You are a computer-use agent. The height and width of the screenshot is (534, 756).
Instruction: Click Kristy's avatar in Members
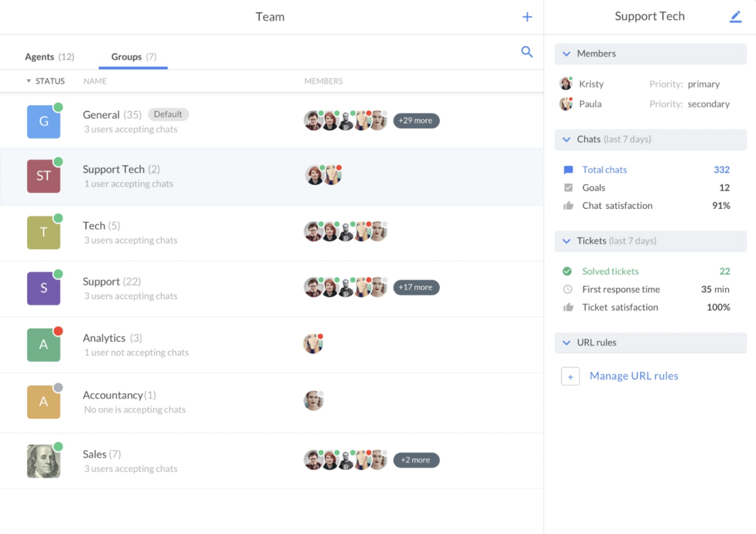pos(566,84)
